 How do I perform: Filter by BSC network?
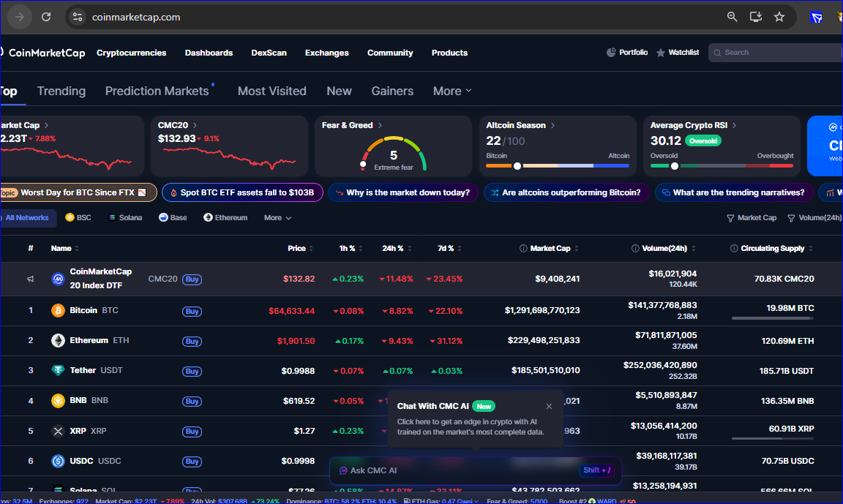(78, 217)
